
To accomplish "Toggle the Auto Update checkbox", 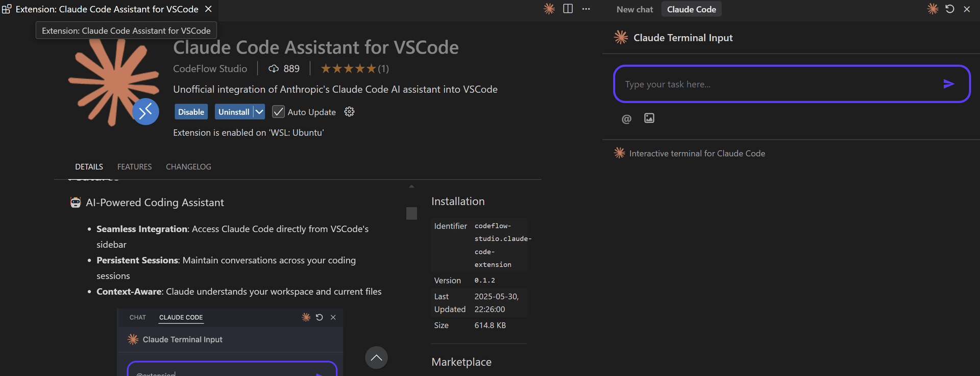I will tap(278, 112).
